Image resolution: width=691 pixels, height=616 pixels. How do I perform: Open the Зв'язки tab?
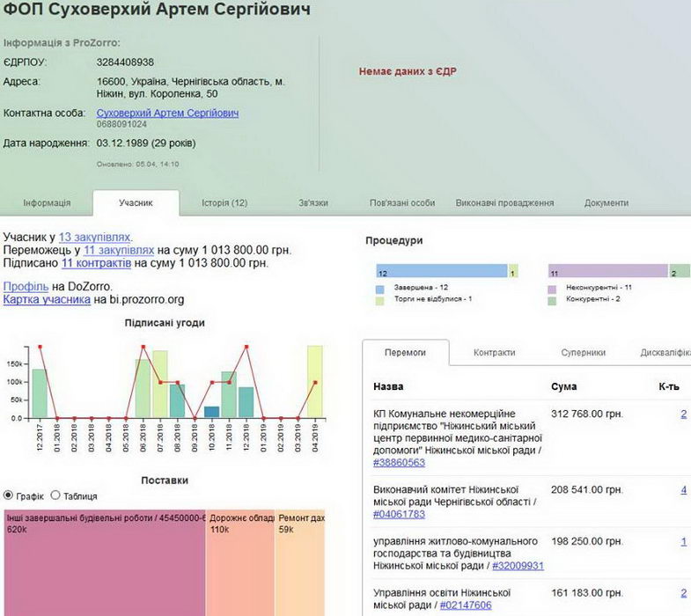pos(313,203)
